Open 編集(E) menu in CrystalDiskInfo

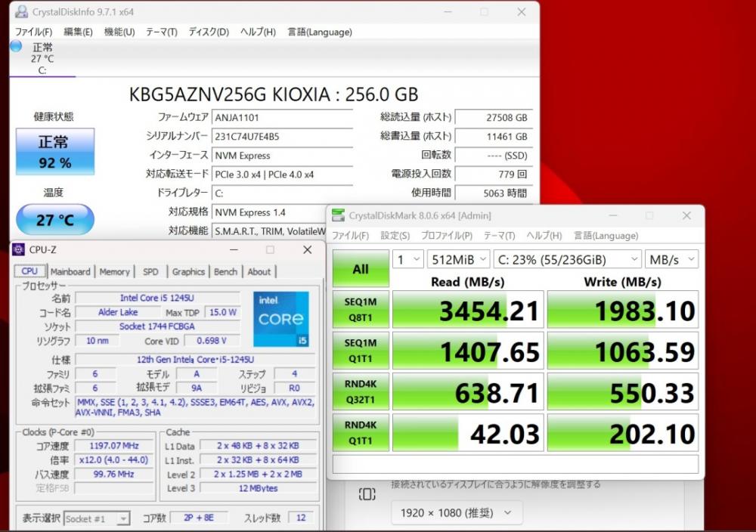click(x=78, y=32)
